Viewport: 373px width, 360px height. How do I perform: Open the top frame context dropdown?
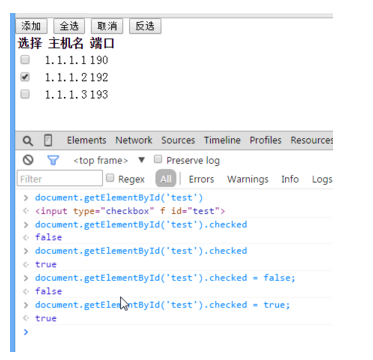[x=109, y=161]
